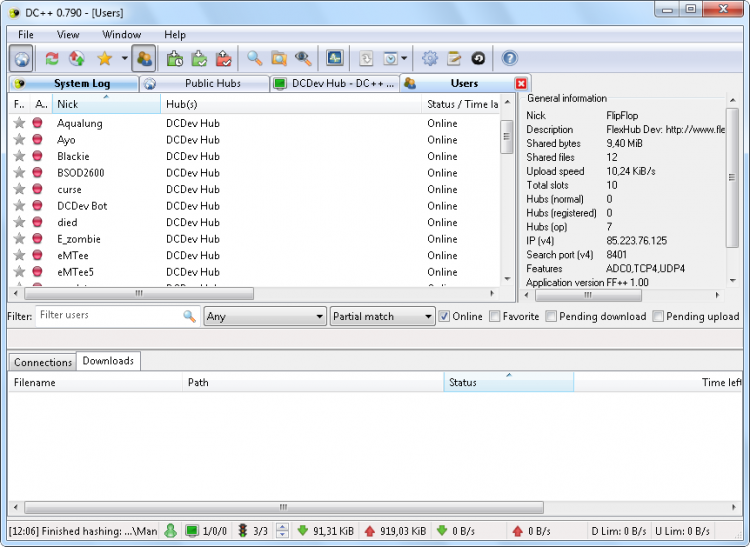Click the red status icon beside BSOD2600
The width and height of the screenshot is (750, 547).
point(37,172)
